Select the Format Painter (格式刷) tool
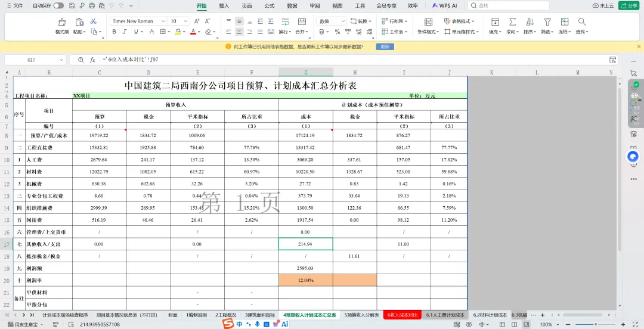 click(62, 26)
